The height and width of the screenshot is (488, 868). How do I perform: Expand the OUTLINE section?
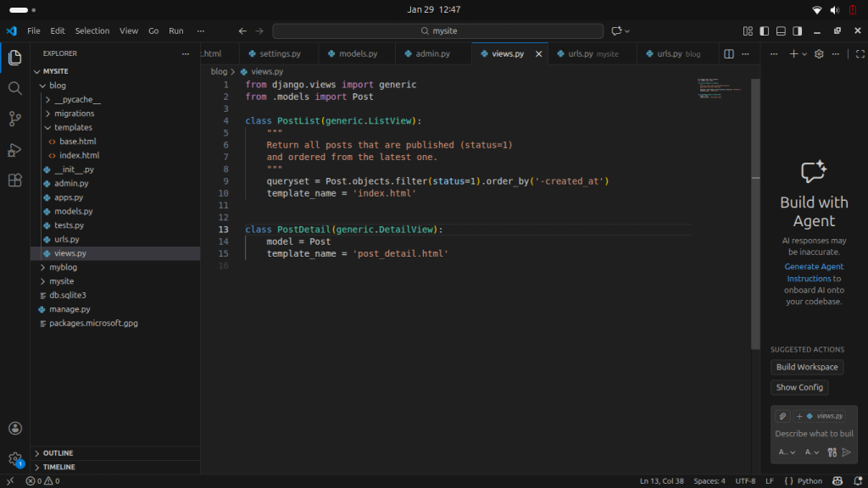click(58, 453)
